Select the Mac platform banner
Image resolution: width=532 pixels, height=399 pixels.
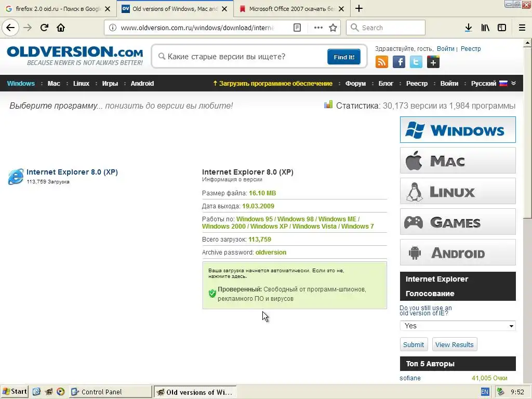click(x=458, y=161)
